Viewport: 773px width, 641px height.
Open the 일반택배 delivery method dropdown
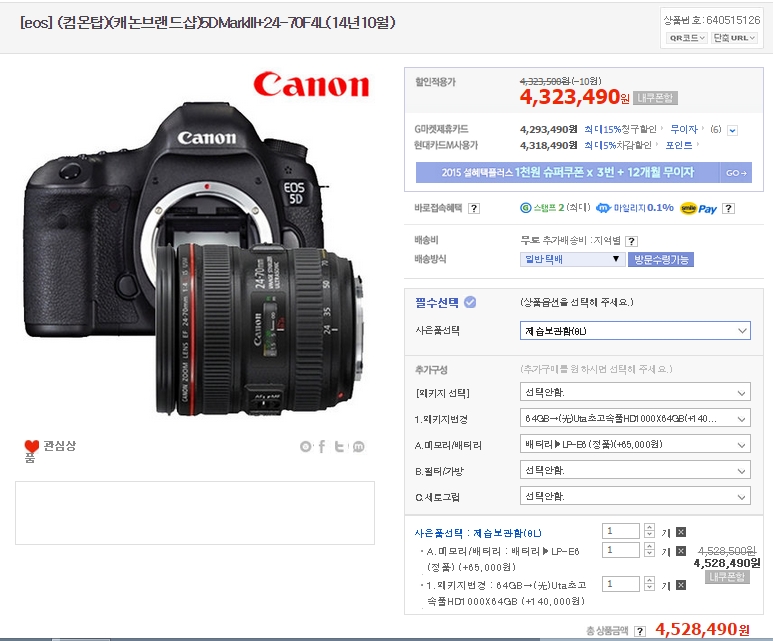click(x=572, y=259)
